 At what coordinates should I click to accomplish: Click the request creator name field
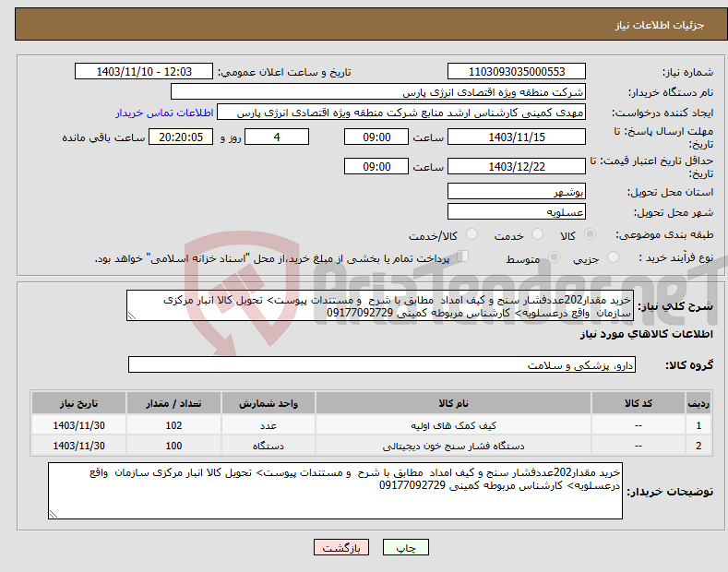[401, 113]
